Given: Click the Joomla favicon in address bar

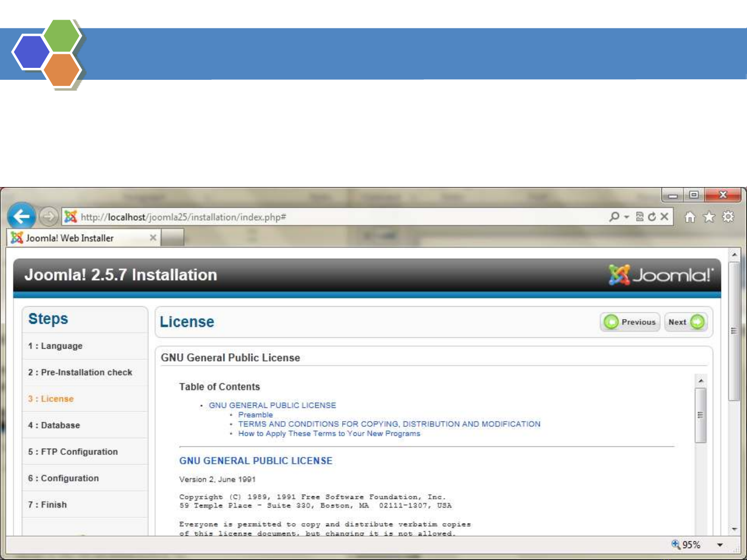Looking at the screenshot, I should click(71, 217).
